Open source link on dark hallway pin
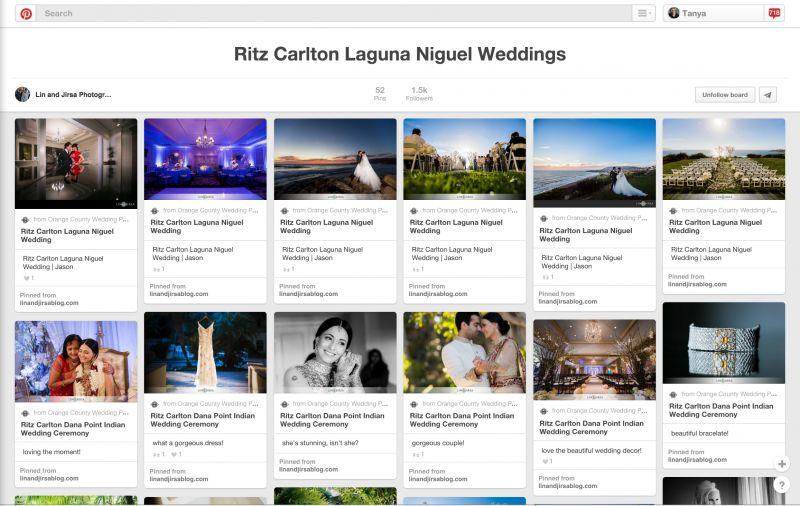Viewport: 800px width, 506px height. pyautogui.click(x=49, y=303)
